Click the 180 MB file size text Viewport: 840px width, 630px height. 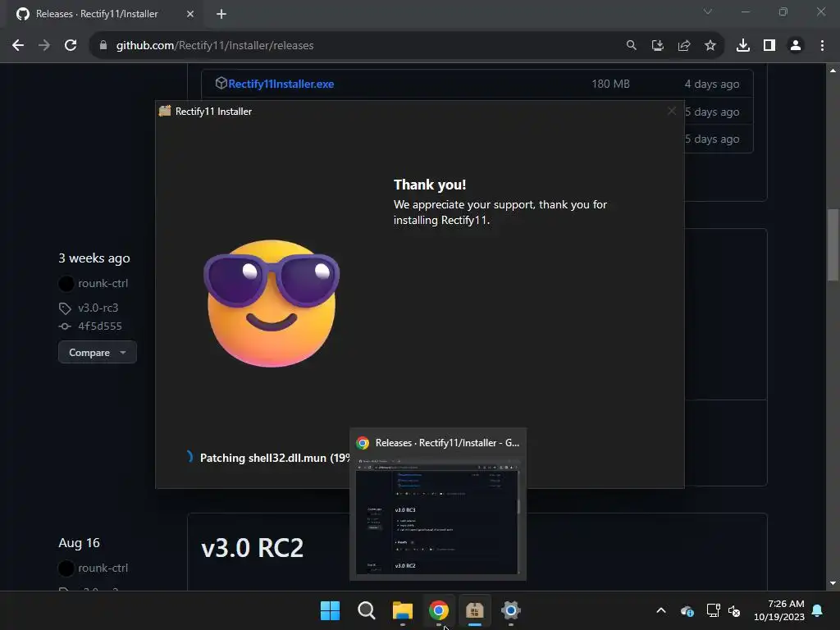[x=610, y=84]
